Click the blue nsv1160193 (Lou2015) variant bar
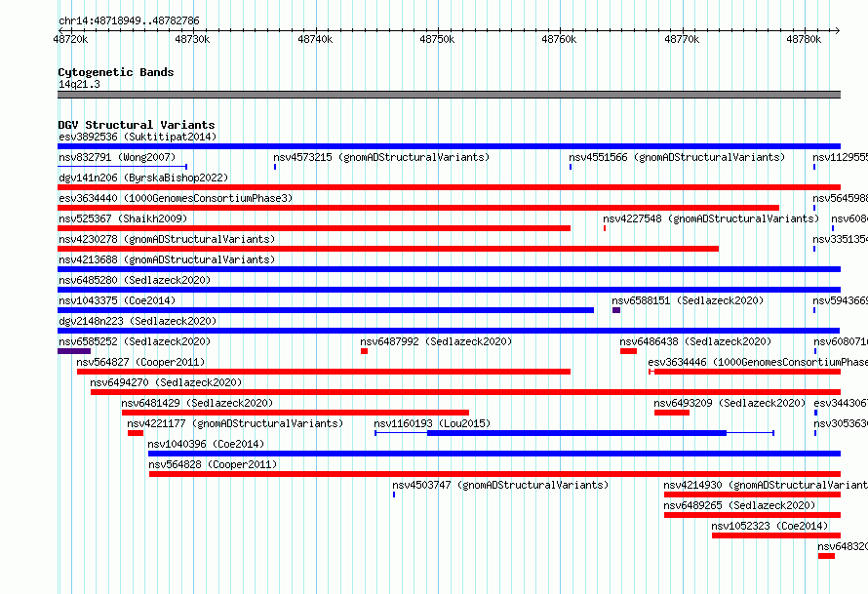The image size is (868, 594). [576, 433]
